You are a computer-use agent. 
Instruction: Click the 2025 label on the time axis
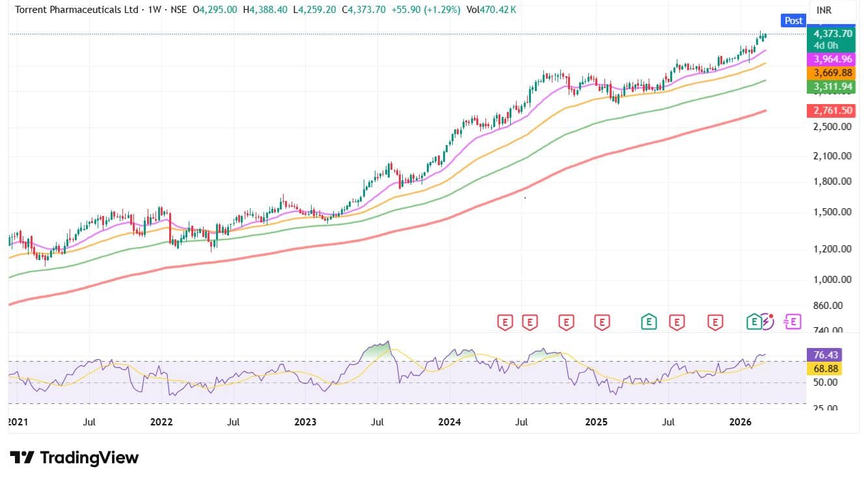pyautogui.click(x=596, y=422)
